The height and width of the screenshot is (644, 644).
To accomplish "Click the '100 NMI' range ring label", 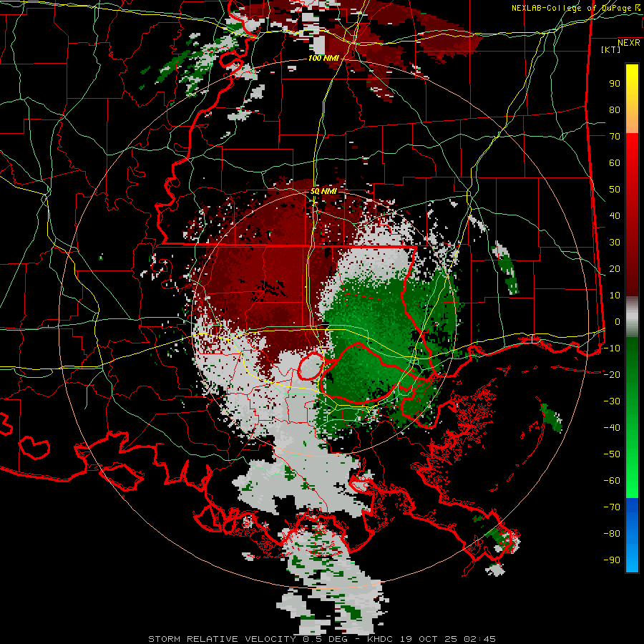I will [x=323, y=59].
